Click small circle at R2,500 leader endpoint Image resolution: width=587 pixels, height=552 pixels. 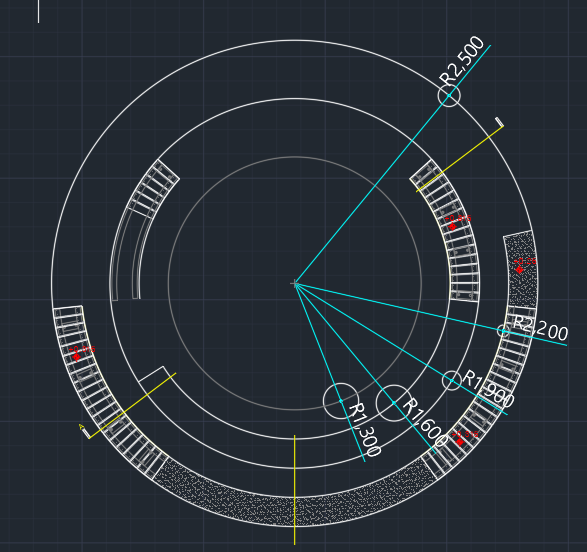[449, 95]
